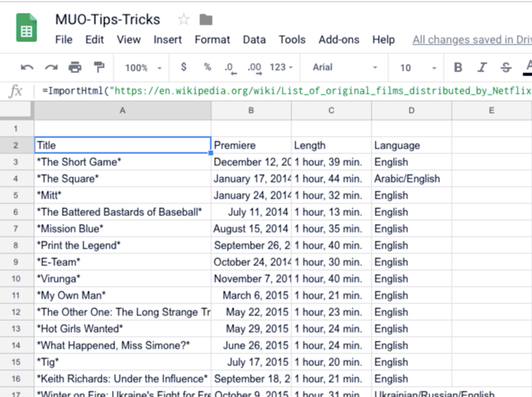Click the decrease decimal places icon
The height and width of the screenshot is (397, 532).
coord(229,67)
